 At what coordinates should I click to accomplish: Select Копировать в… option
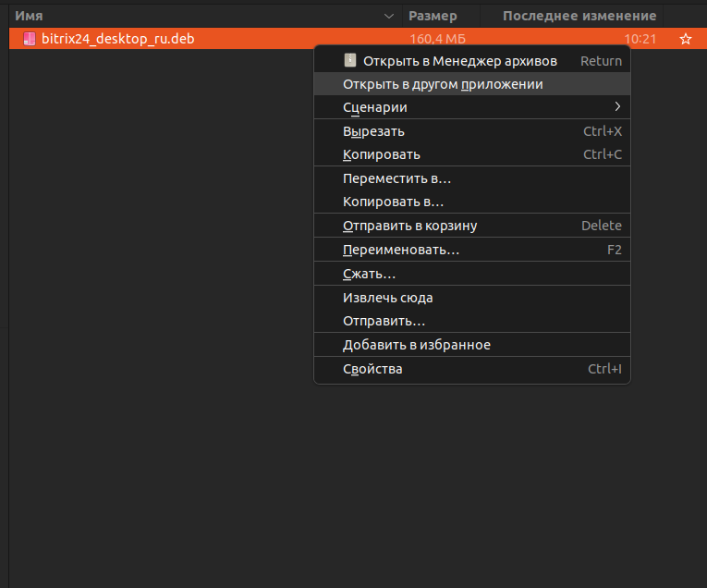472,202
